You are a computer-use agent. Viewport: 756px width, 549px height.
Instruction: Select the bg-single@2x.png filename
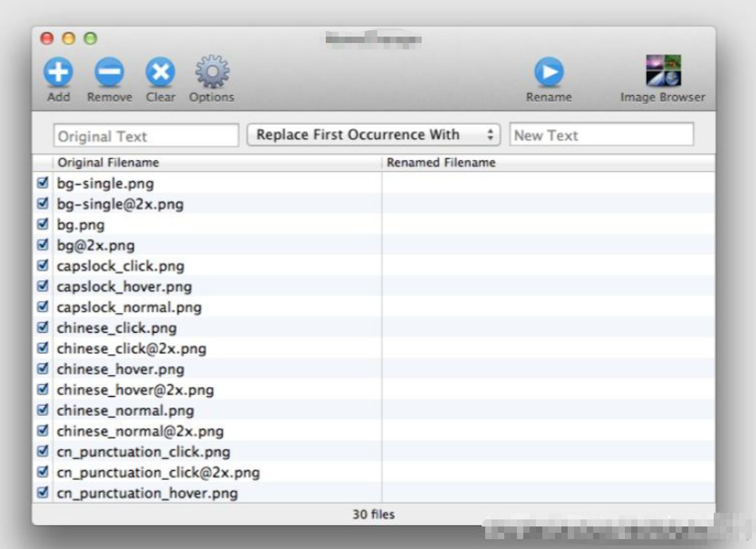click(120, 204)
